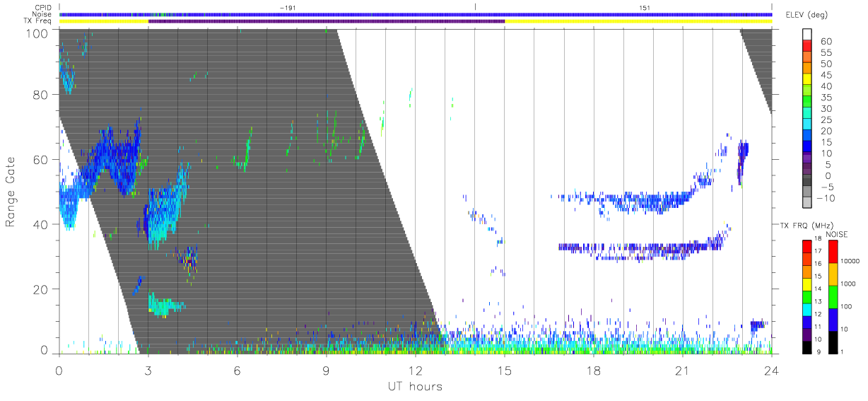Click the black bottom segment of TX FRQ colorbar
The width and height of the screenshot is (868, 401).
click(x=807, y=347)
